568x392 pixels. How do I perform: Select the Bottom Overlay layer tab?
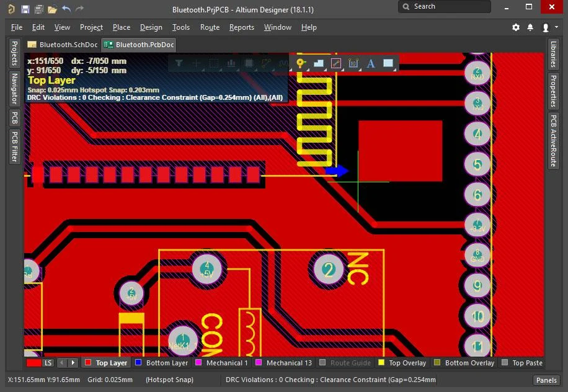[x=464, y=363]
